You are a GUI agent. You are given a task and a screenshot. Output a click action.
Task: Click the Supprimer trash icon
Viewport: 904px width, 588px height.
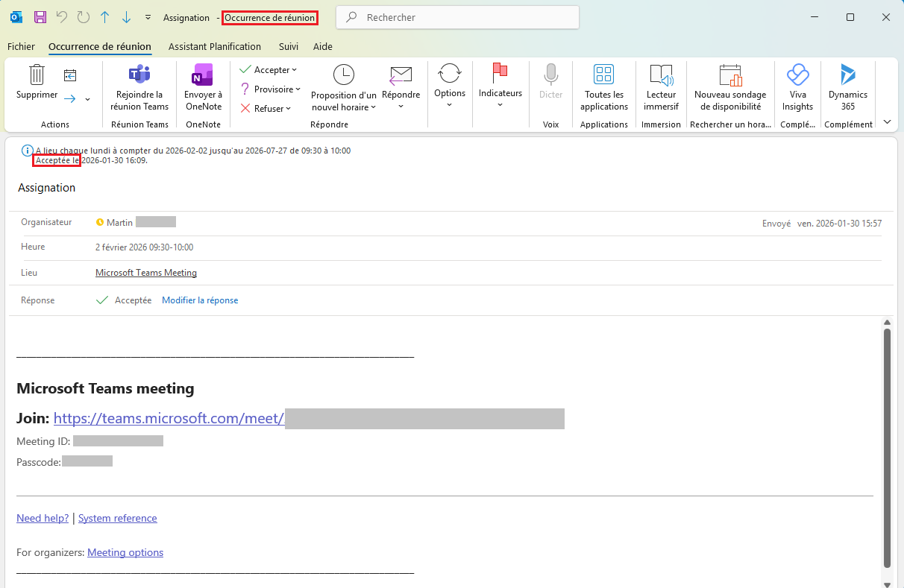[37, 75]
